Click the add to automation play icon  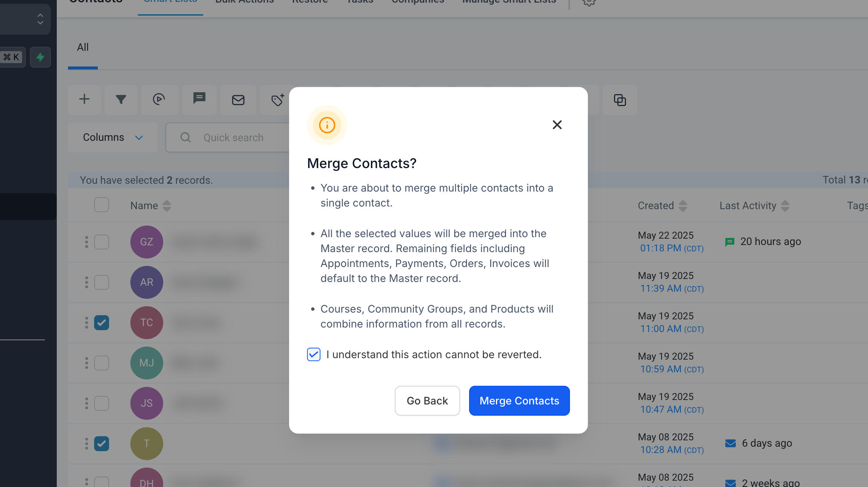(159, 99)
